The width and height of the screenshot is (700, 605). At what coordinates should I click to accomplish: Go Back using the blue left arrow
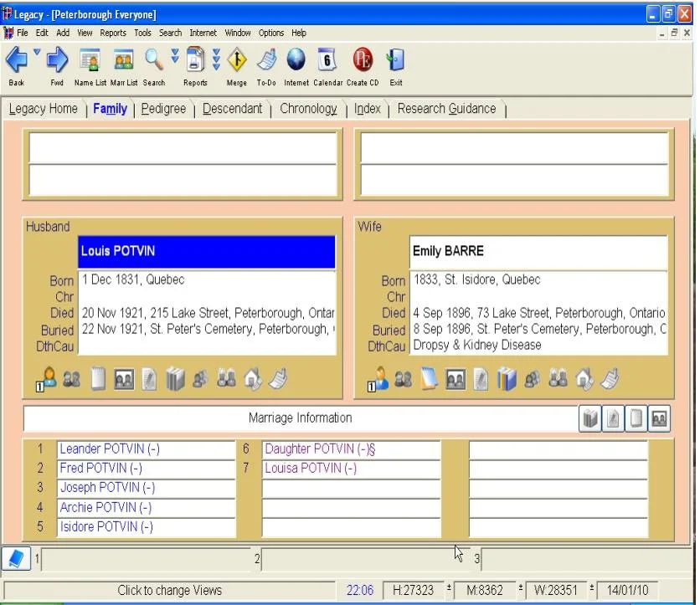point(17,60)
